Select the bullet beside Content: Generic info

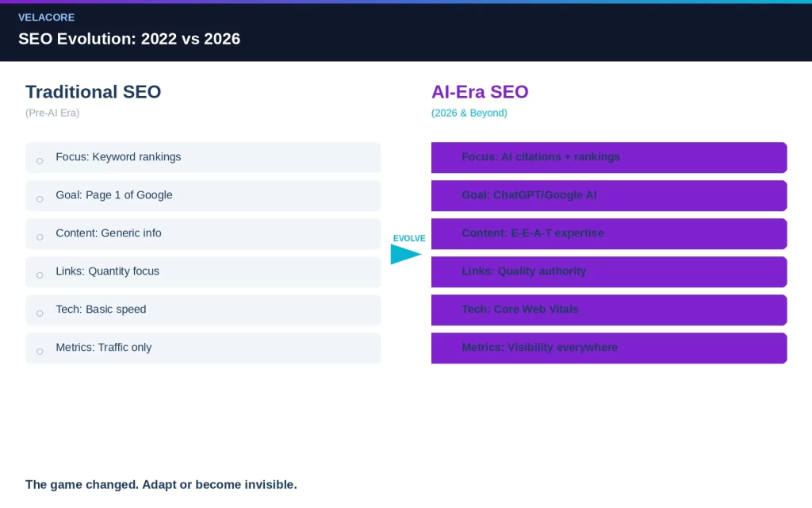click(x=40, y=237)
